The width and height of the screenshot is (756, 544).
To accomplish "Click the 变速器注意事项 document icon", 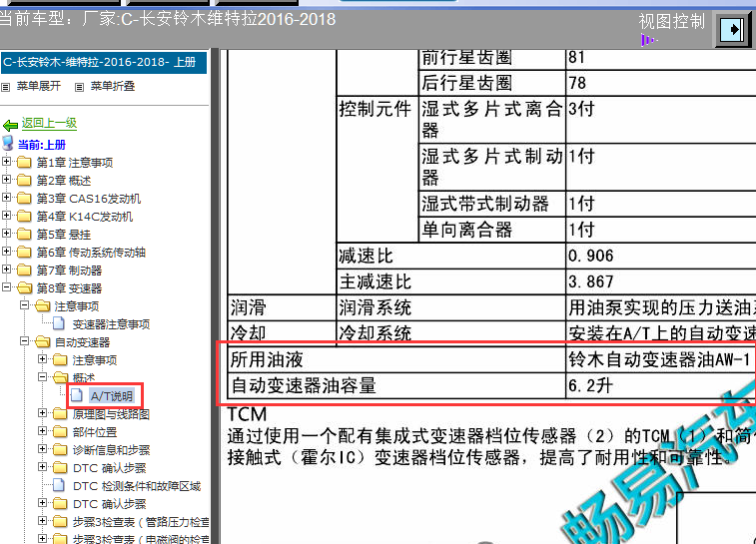I will click(x=59, y=322).
